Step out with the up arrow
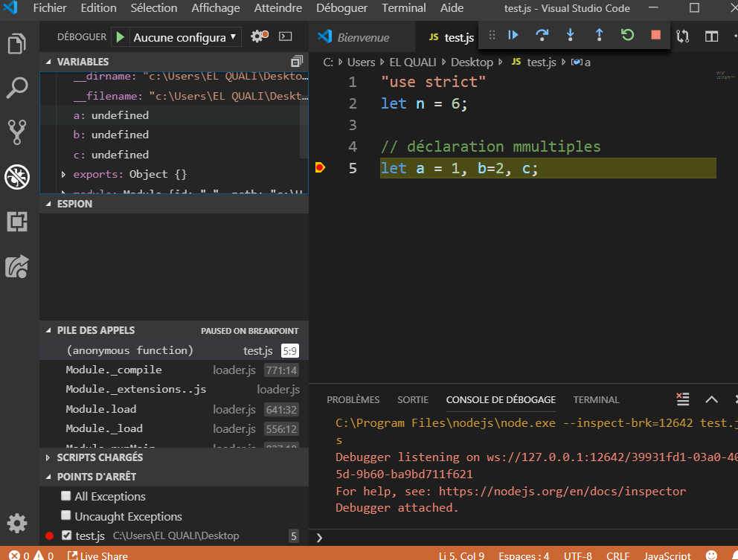738x560 pixels. click(599, 35)
